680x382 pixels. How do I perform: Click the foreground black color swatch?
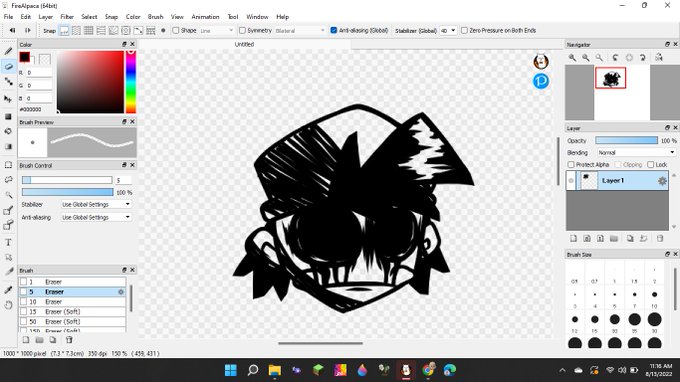click(x=24, y=57)
